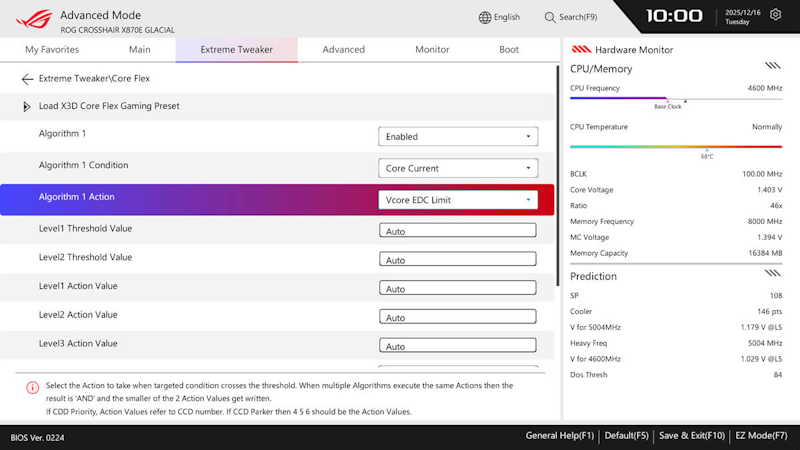
Task: Click Search(F9) label
Action: click(x=578, y=17)
